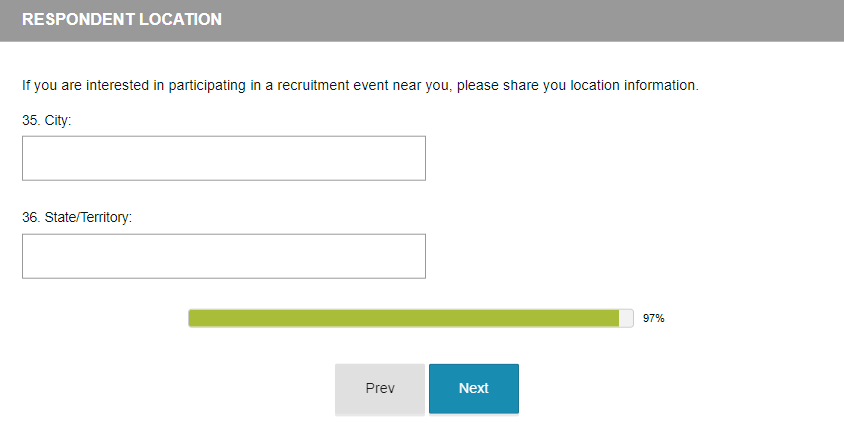Click the unfilled end of progress bar
Screen dimensions: 844x437
click(626, 318)
